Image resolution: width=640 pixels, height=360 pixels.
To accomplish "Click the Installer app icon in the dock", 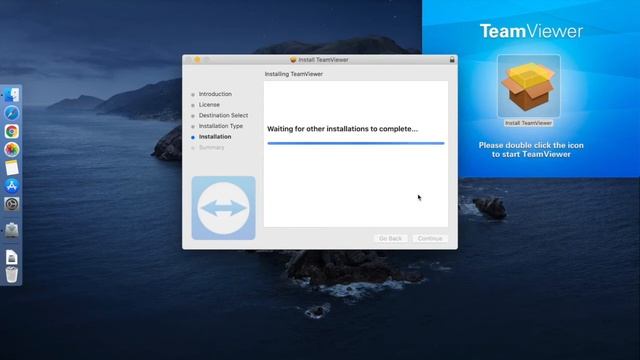I will (x=12, y=230).
